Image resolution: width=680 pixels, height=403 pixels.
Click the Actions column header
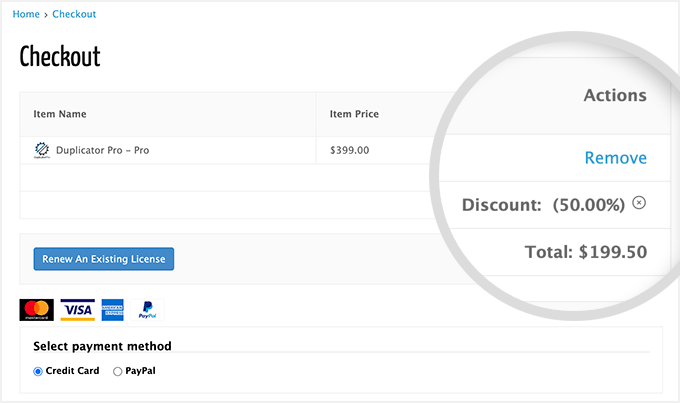pos(615,96)
